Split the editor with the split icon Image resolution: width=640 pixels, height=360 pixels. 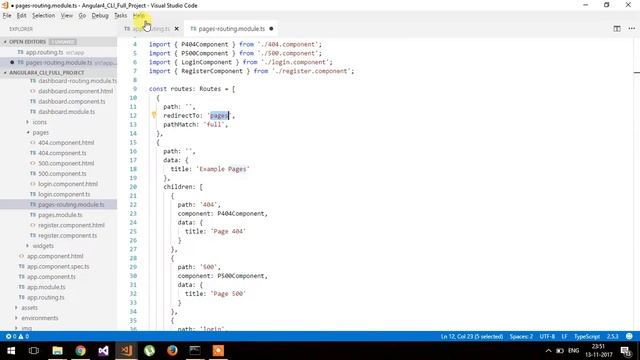pyautogui.click(x=617, y=29)
